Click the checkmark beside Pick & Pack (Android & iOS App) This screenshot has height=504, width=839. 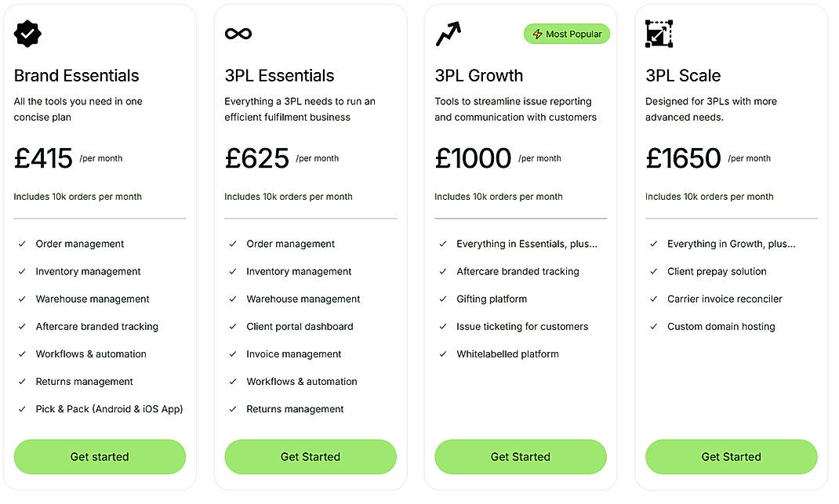coord(22,408)
